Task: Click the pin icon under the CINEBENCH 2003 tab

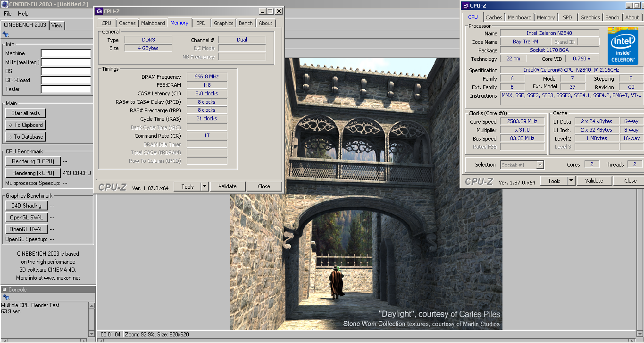Action: tap(6, 34)
